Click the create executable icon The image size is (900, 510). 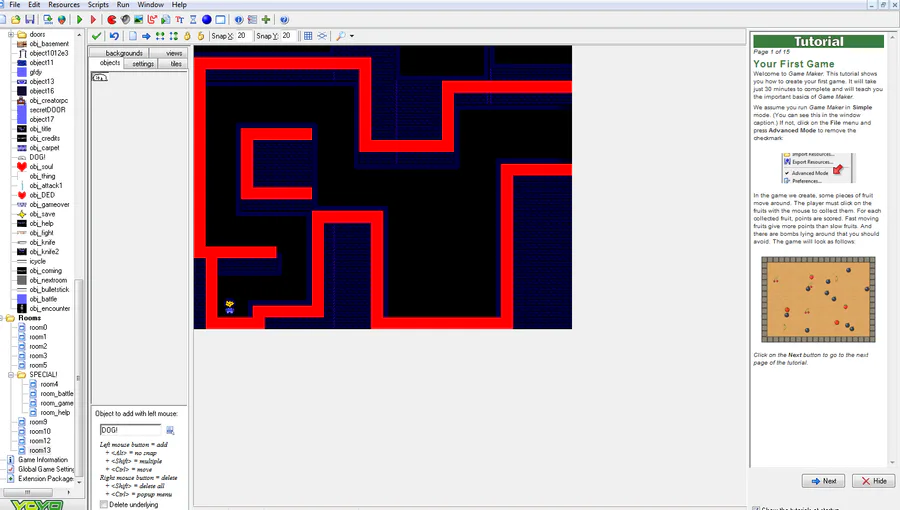48,20
